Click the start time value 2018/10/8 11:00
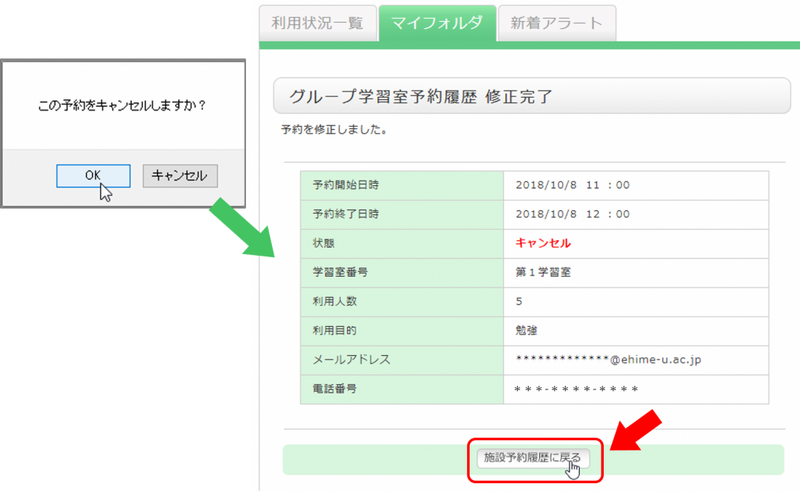This screenshot has width=800, height=491. pyautogui.click(x=572, y=185)
